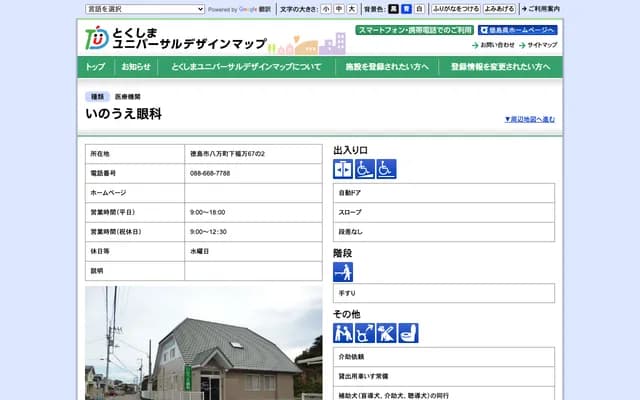Click the 介助依頼 row
The width and height of the screenshot is (640, 400).
click(444, 357)
